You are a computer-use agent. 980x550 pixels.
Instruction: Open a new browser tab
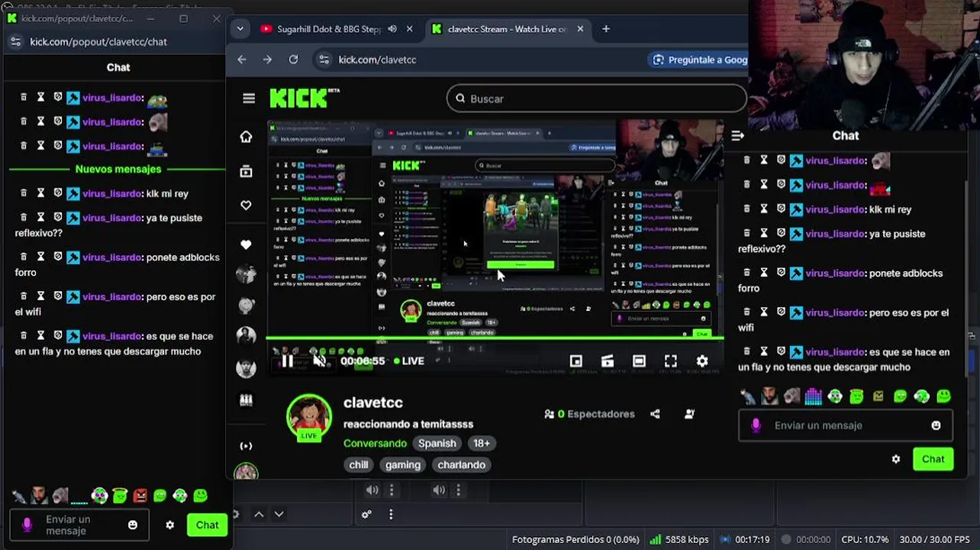tap(606, 29)
